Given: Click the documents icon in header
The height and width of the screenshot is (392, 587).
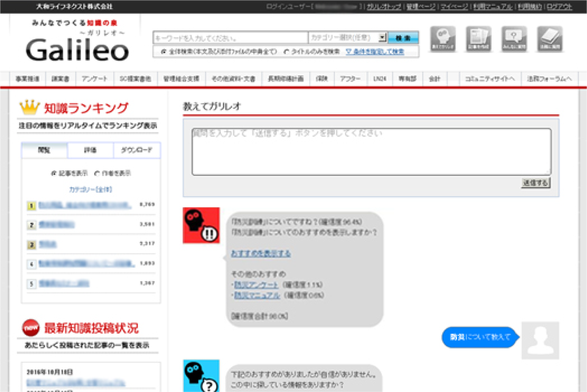Looking at the screenshot, I should 478,39.
